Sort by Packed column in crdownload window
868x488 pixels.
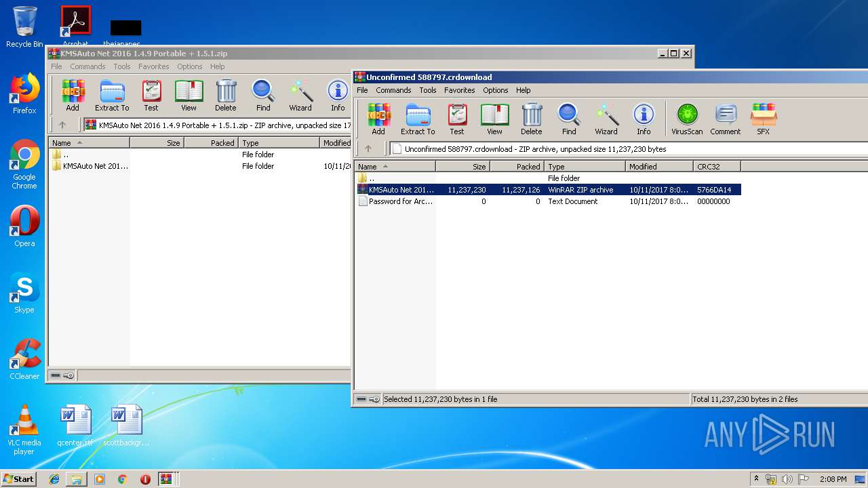tap(517, 166)
